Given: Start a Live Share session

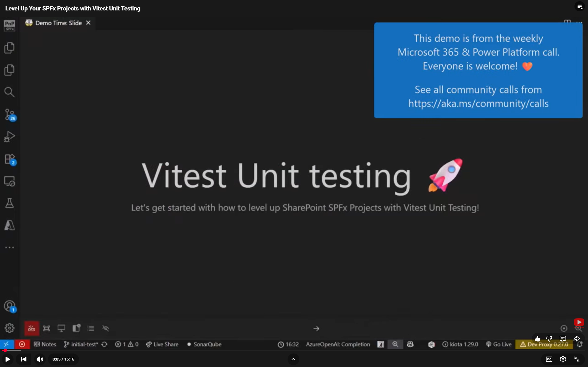Looking at the screenshot, I should (x=162, y=344).
